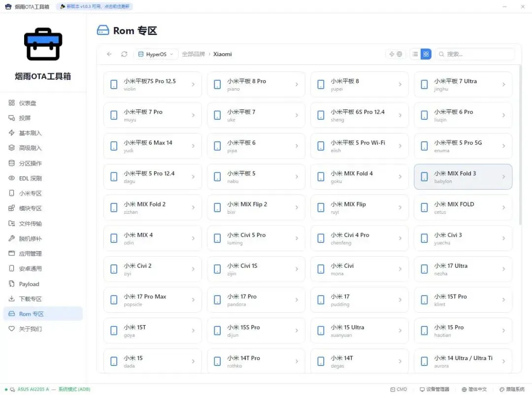
Task: Click device icon of 小米 MIX 4 odin
Action: tap(114, 238)
